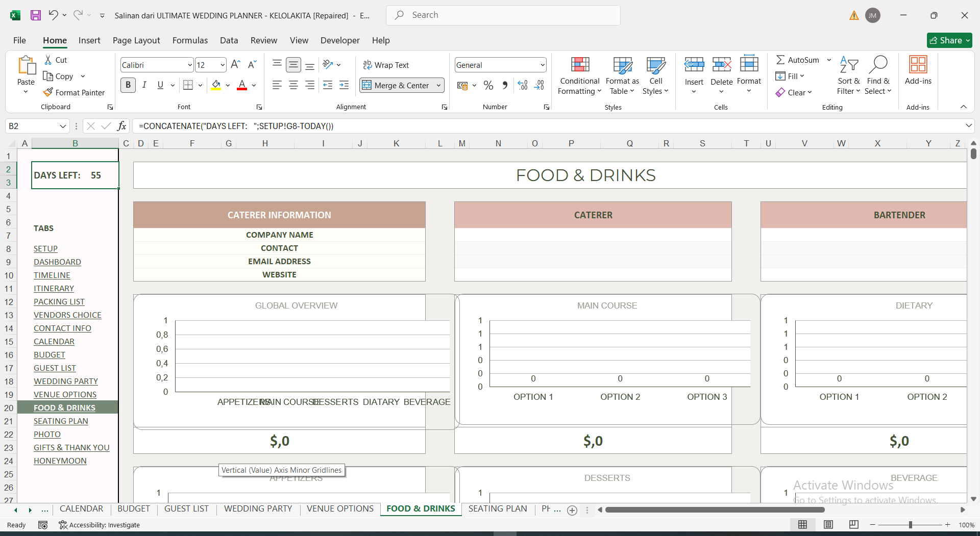This screenshot has width=980, height=536.
Task: Toggle Wrap Text for the cell
Action: 386,65
